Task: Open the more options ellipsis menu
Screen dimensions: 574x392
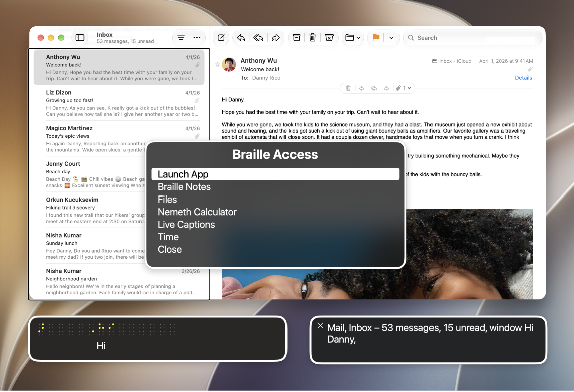Action: (197, 37)
